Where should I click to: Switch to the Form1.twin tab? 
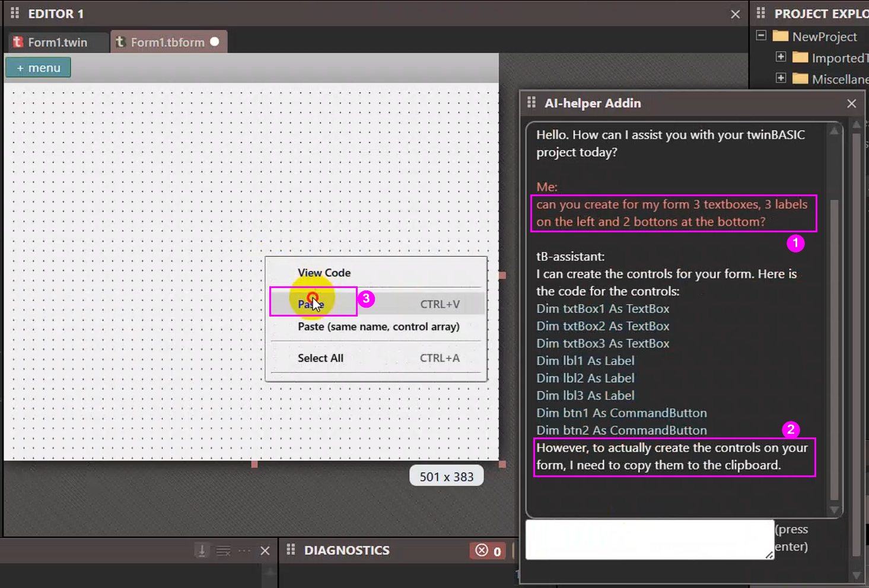(58, 42)
